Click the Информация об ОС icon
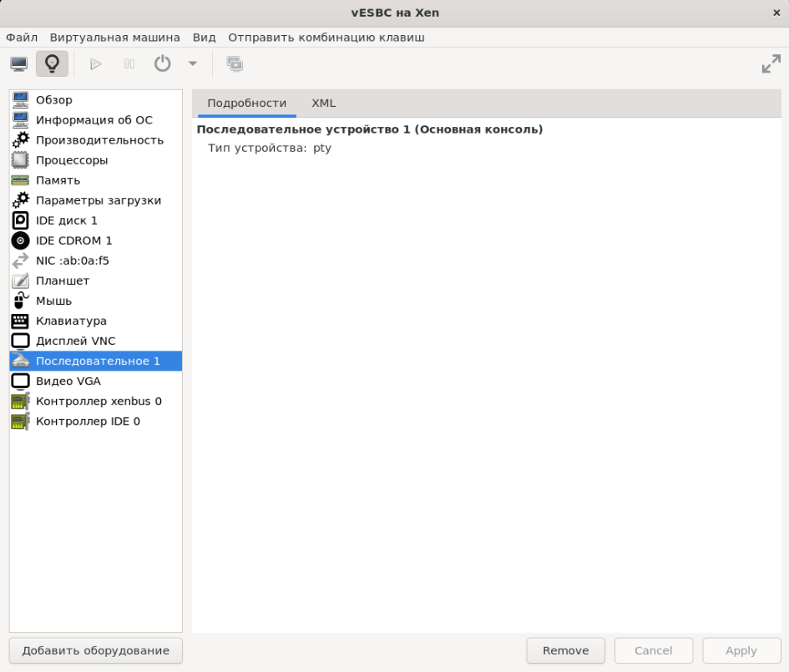This screenshot has width=789, height=672. pos(21,120)
